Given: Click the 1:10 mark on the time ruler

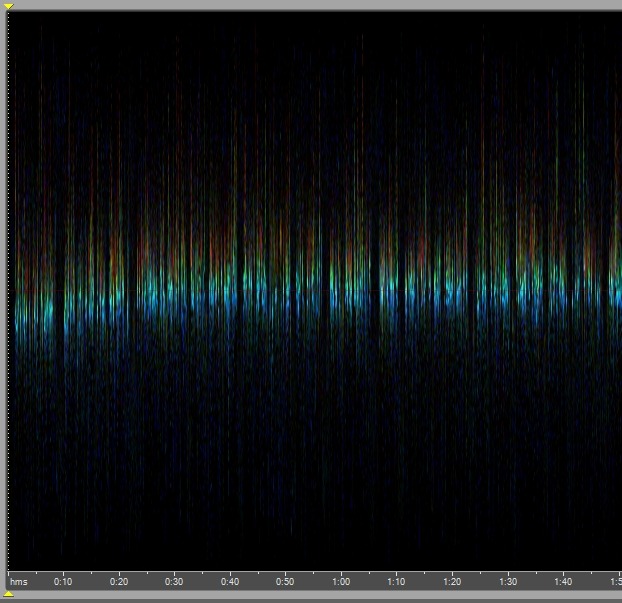Looking at the screenshot, I should (396, 582).
